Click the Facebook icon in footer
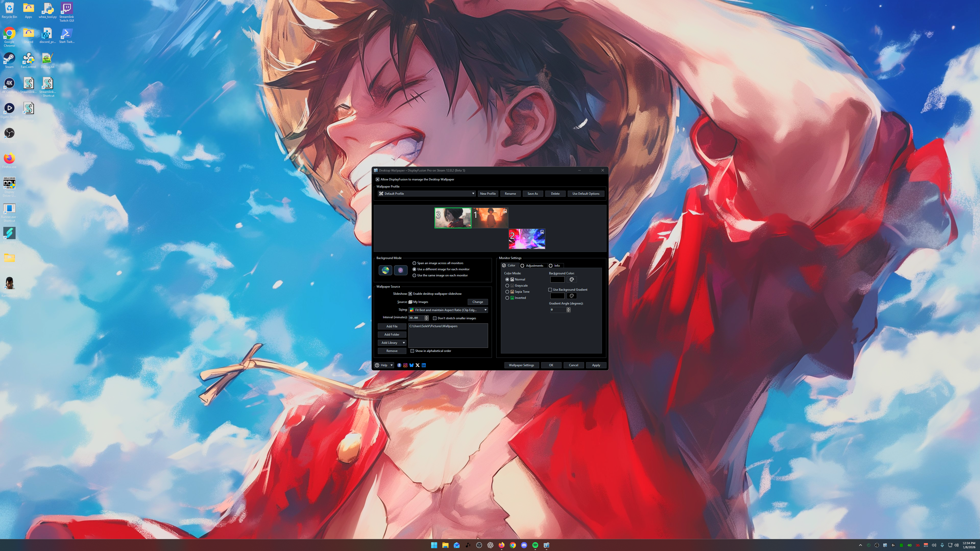The height and width of the screenshot is (551, 980). coord(399,365)
